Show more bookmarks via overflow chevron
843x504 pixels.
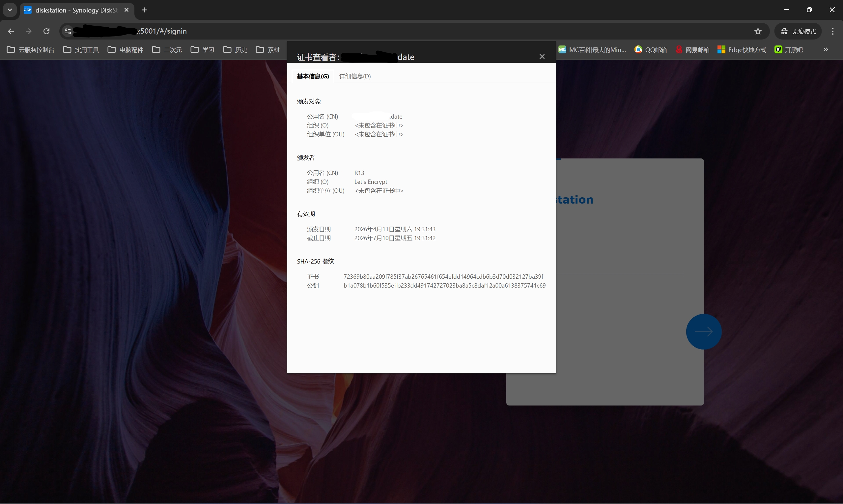pyautogui.click(x=826, y=50)
